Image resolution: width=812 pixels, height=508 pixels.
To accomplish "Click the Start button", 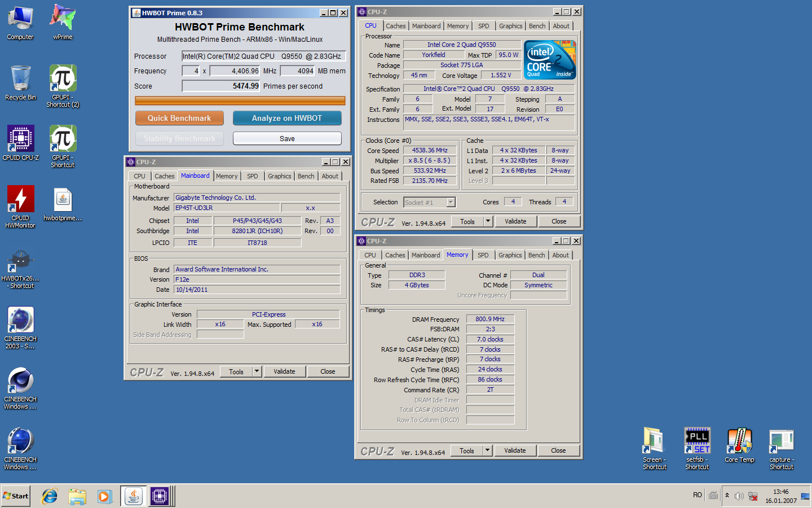I will 16,496.
